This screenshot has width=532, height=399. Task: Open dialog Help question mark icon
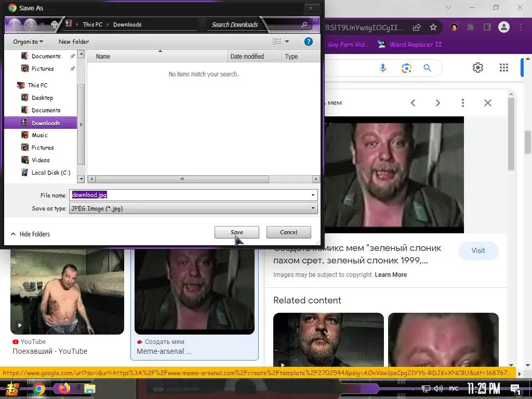click(x=309, y=42)
